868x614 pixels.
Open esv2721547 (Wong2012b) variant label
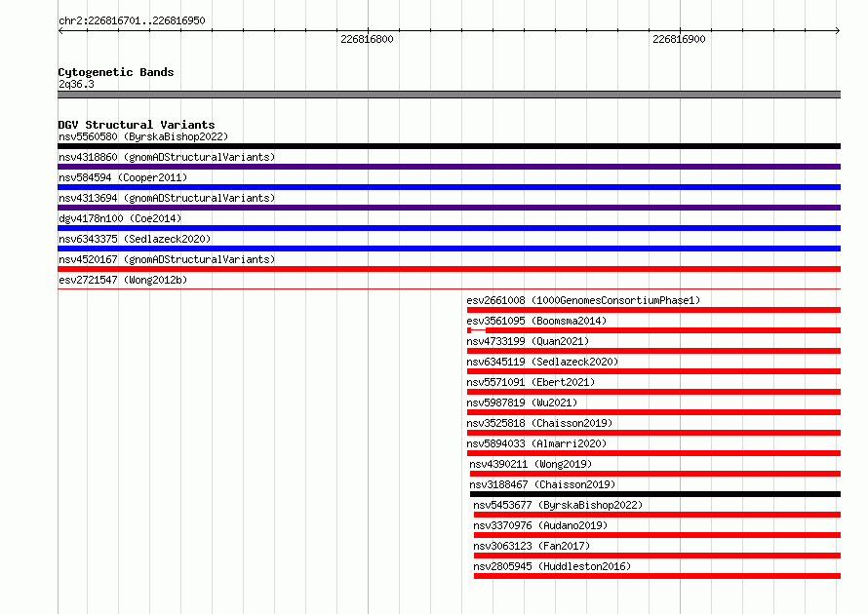pyautogui.click(x=123, y=280)
